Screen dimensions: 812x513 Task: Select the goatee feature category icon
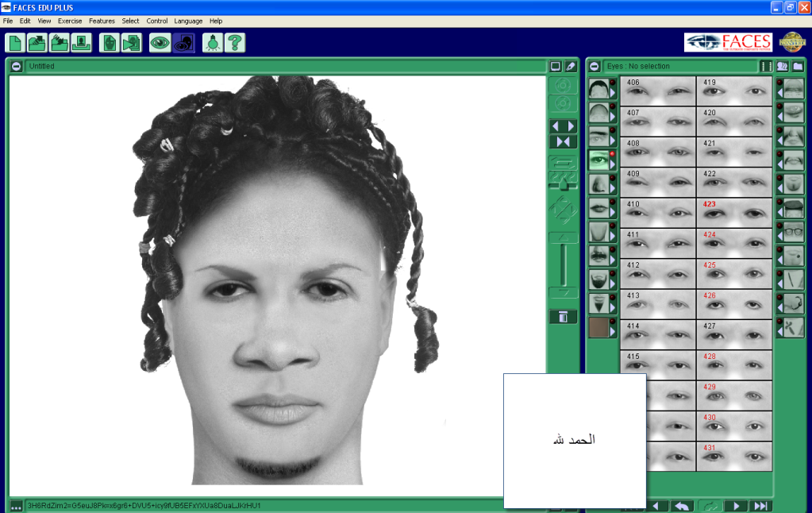[x=598, y=303]
